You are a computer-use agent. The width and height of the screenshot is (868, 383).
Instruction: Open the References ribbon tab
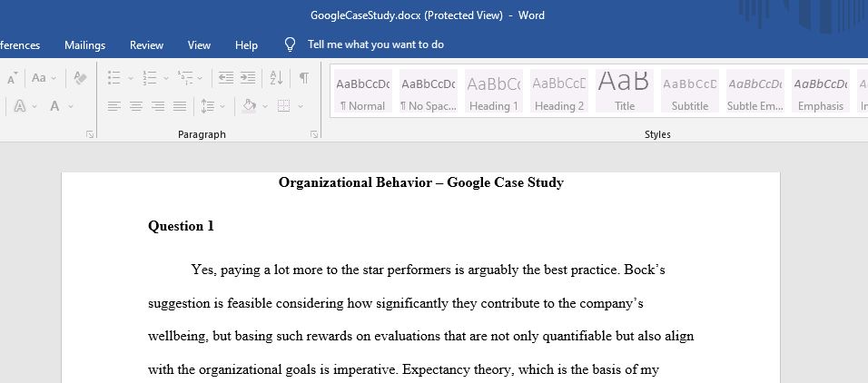(20, 45)
